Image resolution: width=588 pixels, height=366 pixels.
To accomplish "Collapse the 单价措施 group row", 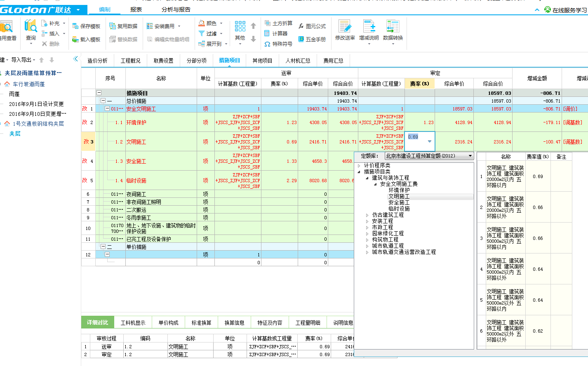I will pyautogui.click(x=103, y=247).
